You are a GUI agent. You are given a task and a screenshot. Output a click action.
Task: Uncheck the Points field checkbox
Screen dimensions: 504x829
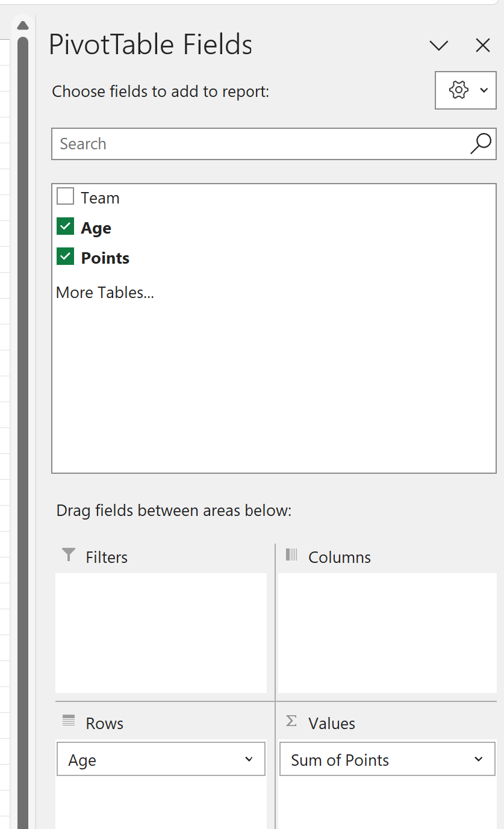(x=65, y=256)
